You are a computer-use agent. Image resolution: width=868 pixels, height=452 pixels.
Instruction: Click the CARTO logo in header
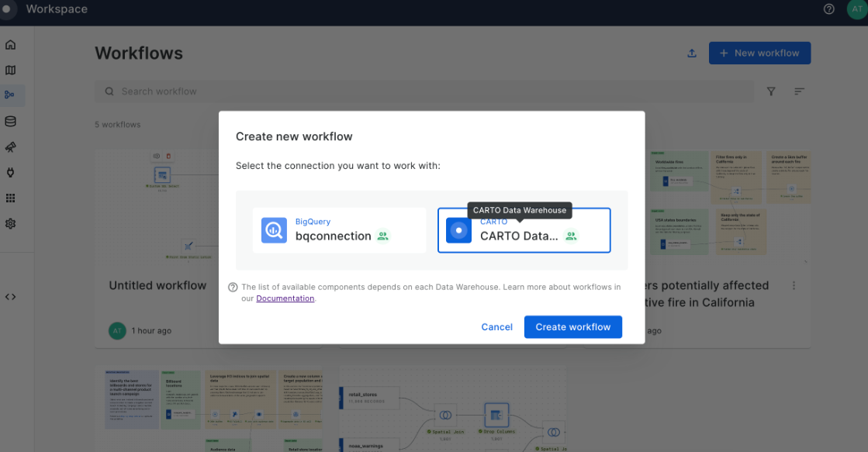(x=7, y=9)
